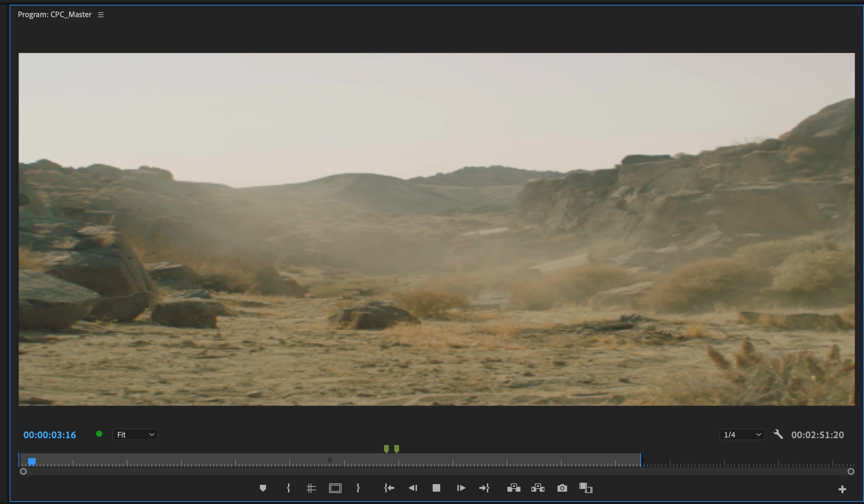Click the blue 00:00:03:16 timecode field
The height and width of the screenshot is (504, 864).
pyautogui.click(x=50, y=435)
